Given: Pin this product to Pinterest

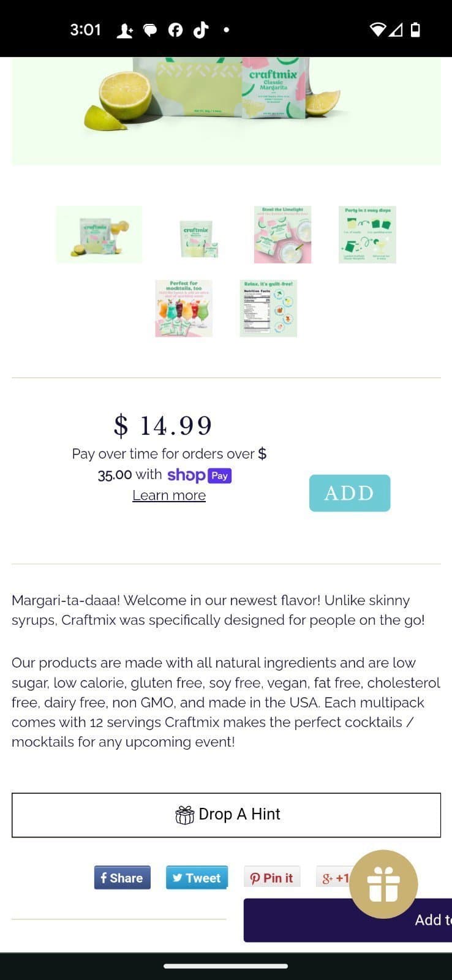Looking at the screenshot, I should point(272,877).
